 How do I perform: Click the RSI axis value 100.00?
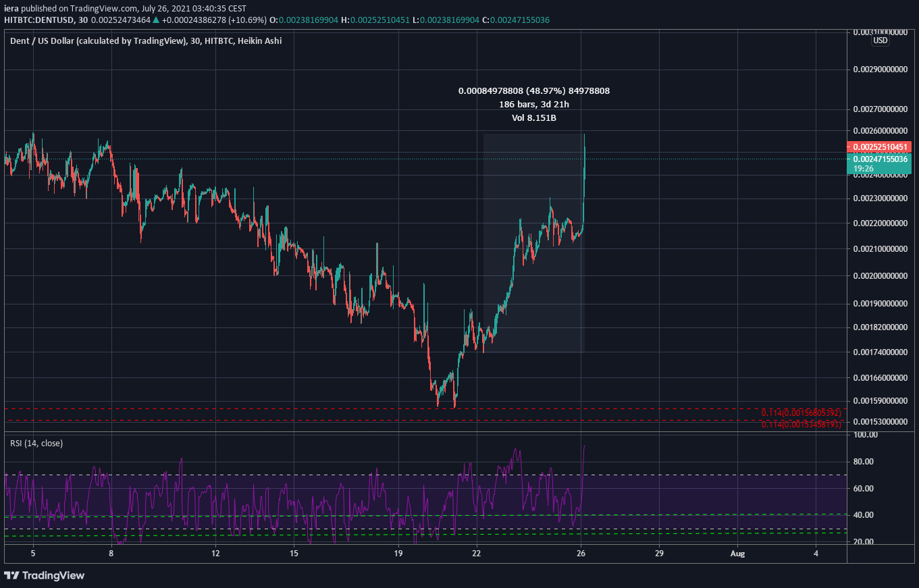(866, 435)
